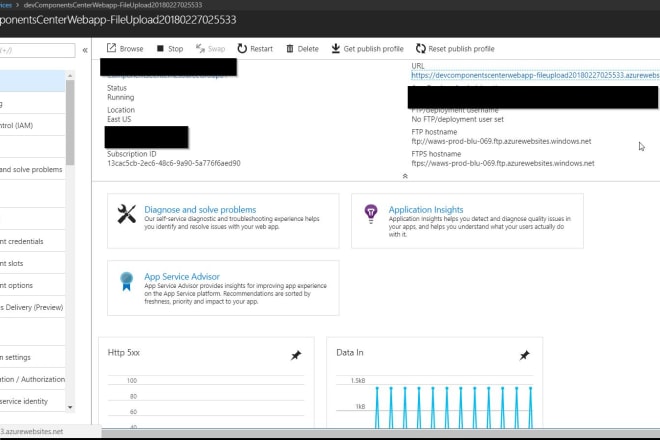Focus the sidebar search box
The width and height of the screenshot is (660, 440).
coord(37,51)
